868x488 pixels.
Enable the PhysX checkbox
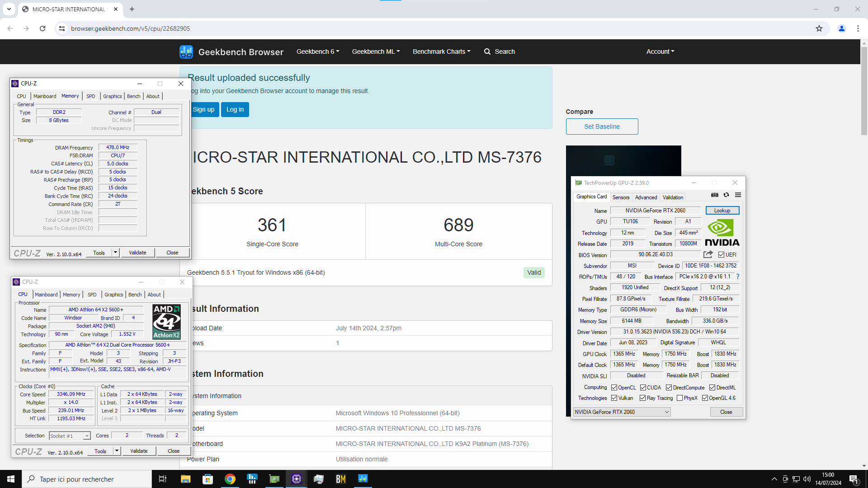pos(679,398)
